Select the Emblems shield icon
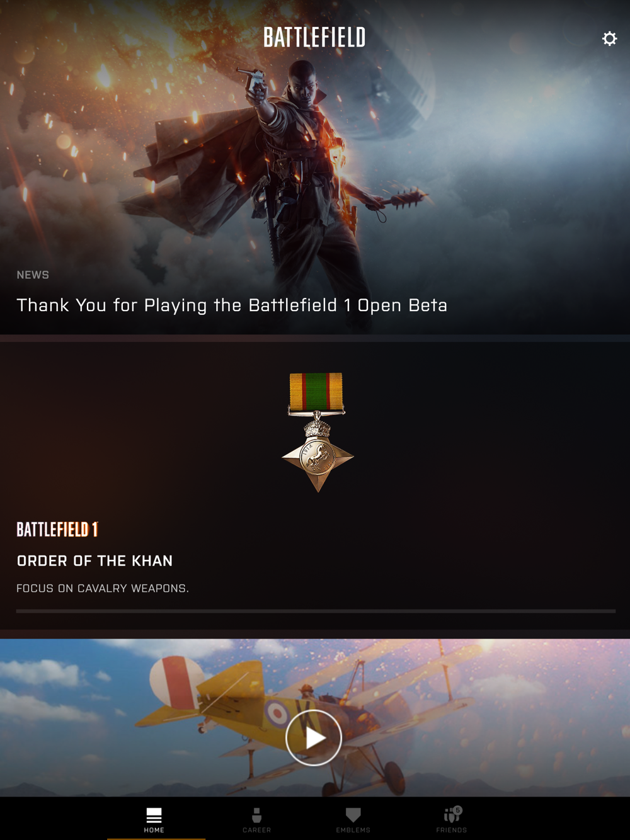The width and height of the screenshot is (630, 840). tap(353, 815)
